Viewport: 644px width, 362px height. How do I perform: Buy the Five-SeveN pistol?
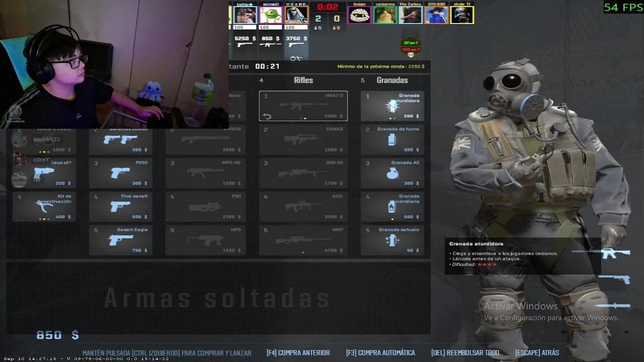click(121, 207)
